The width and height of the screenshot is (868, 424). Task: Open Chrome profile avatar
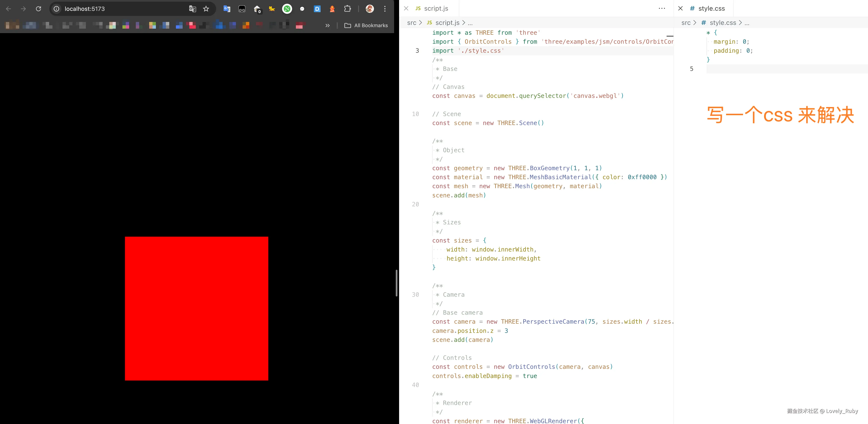(x=370, y=9)
